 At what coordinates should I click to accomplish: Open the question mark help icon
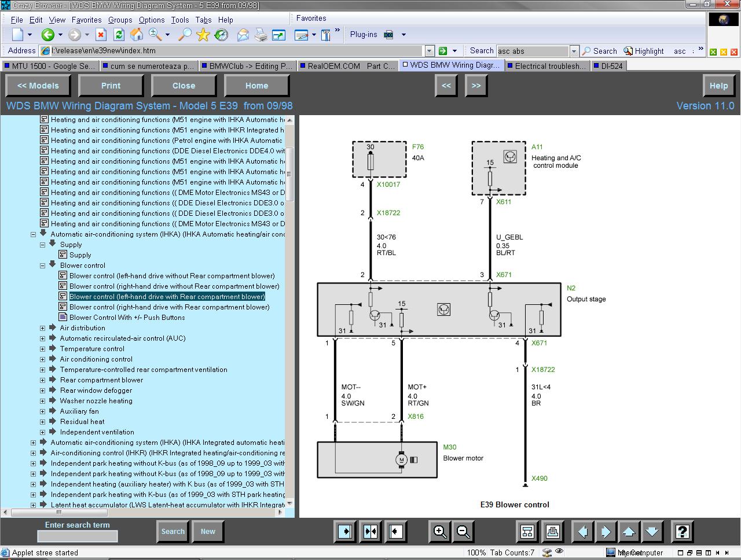tap(683, 532)
